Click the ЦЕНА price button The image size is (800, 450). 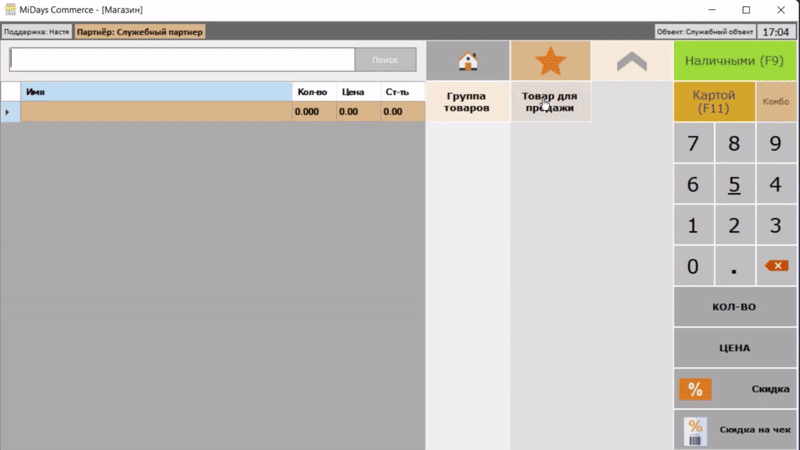coord(735,348)
